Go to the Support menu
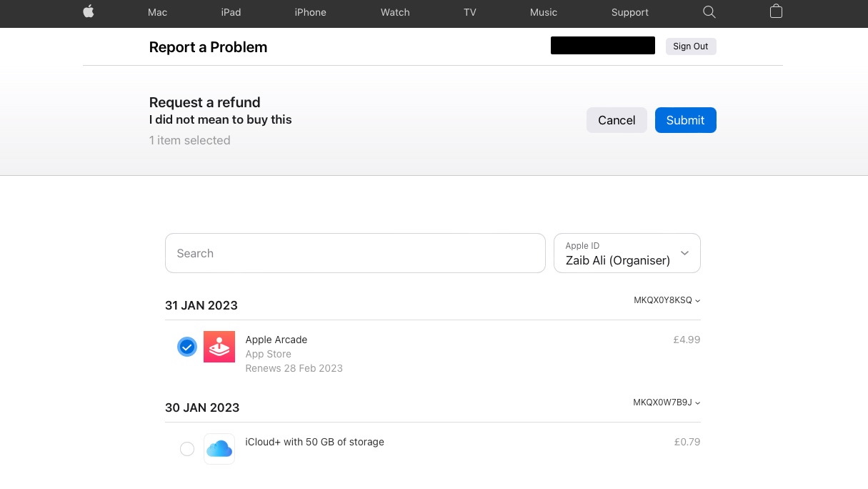This screenshot has height=489, width=868. pos(630,12)
